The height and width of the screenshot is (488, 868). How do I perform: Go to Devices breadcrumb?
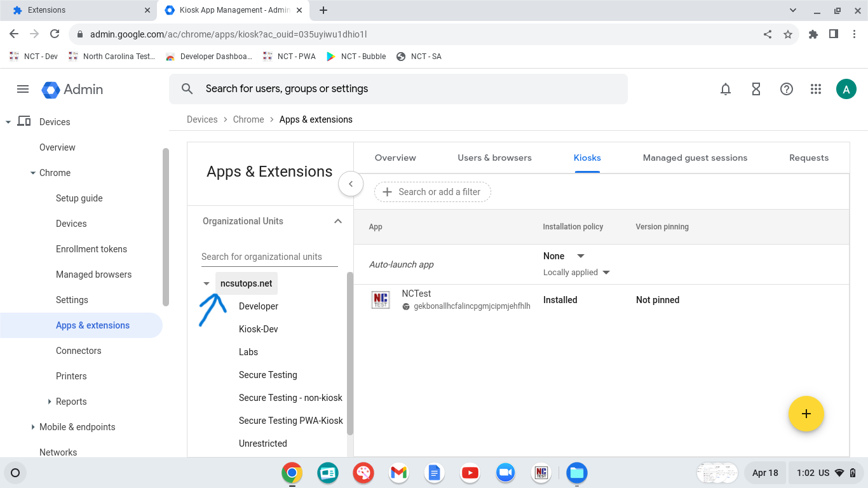pos(202,119)
